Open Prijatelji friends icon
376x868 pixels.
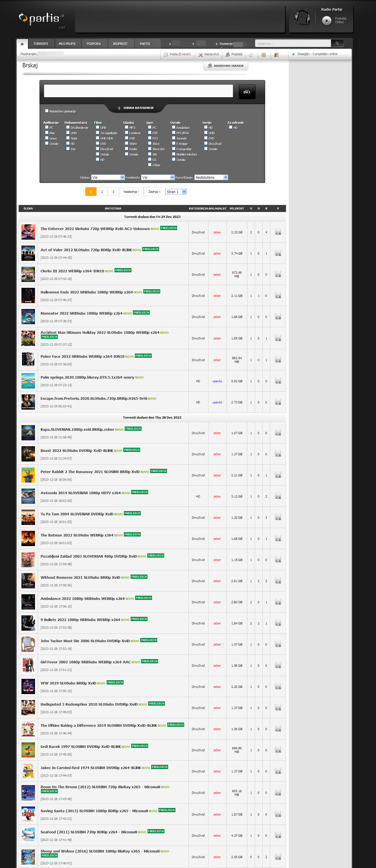tap(228, 55)
